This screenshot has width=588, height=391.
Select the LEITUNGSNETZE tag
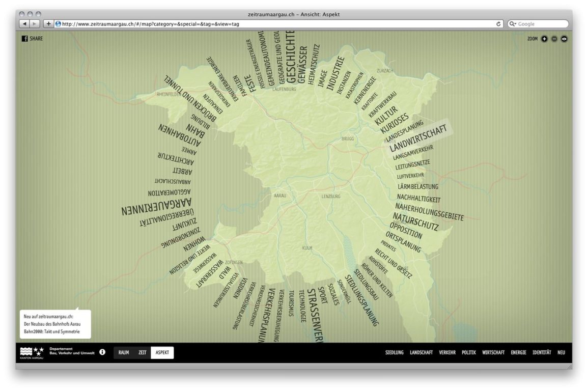click(412, 164)
